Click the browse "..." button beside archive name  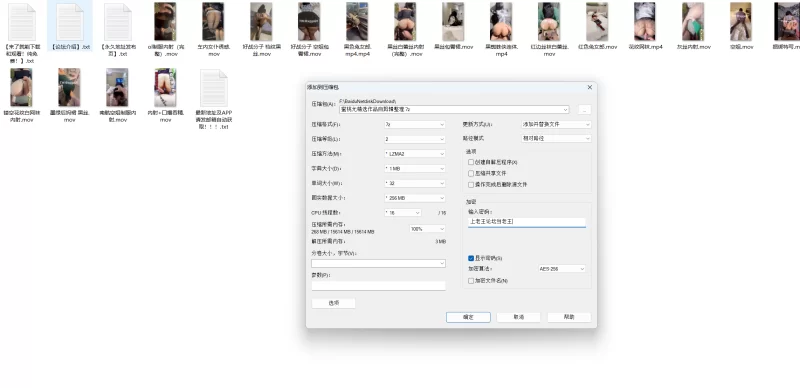pyautogui.click(x=585, y=110)
